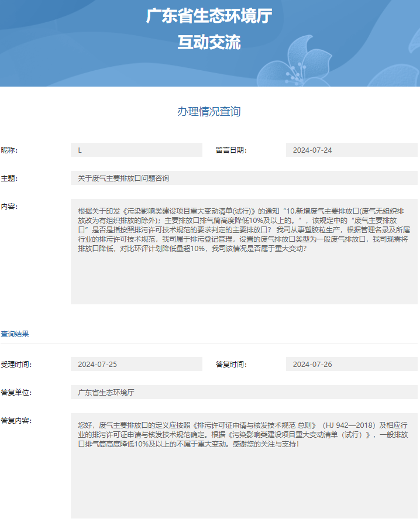Click the 查询结果 section heading
420x522 pixels.
pyautogui.click(x=15, y=334)
